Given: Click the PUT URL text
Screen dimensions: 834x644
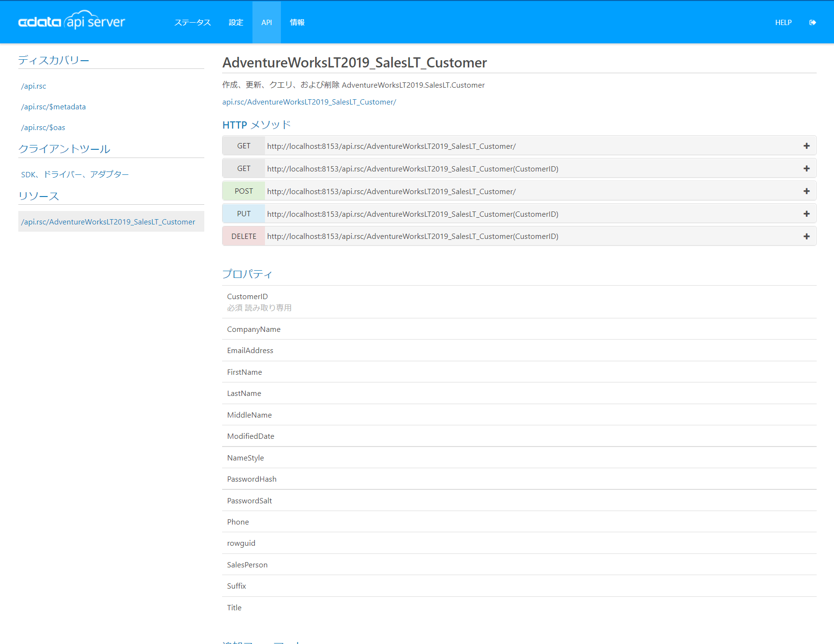Looking at the screenshot, I should tap(413, 214).
